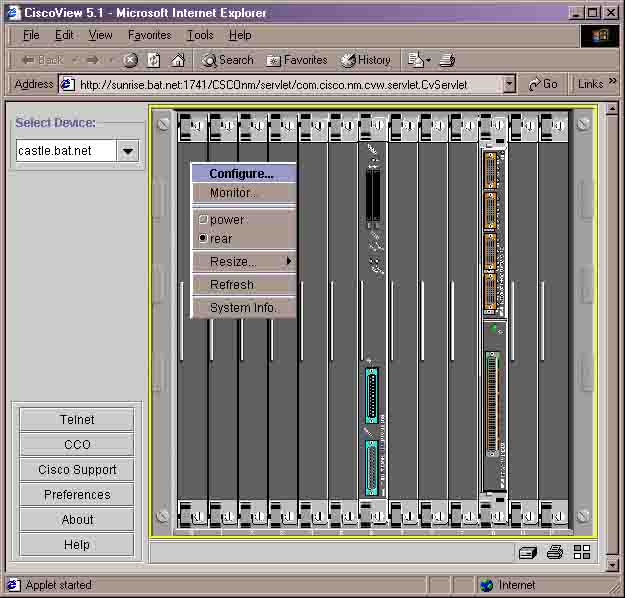
Task: Click the Applet started status text
Action: 59,585
